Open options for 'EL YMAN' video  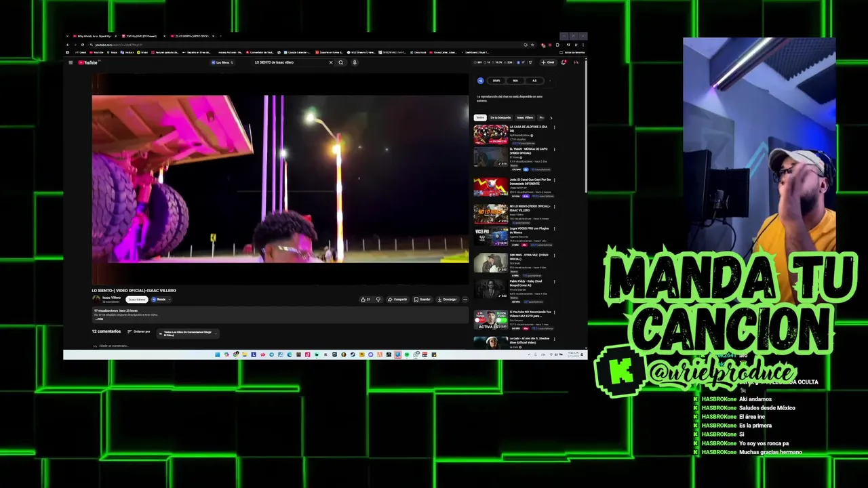[554, 150]
